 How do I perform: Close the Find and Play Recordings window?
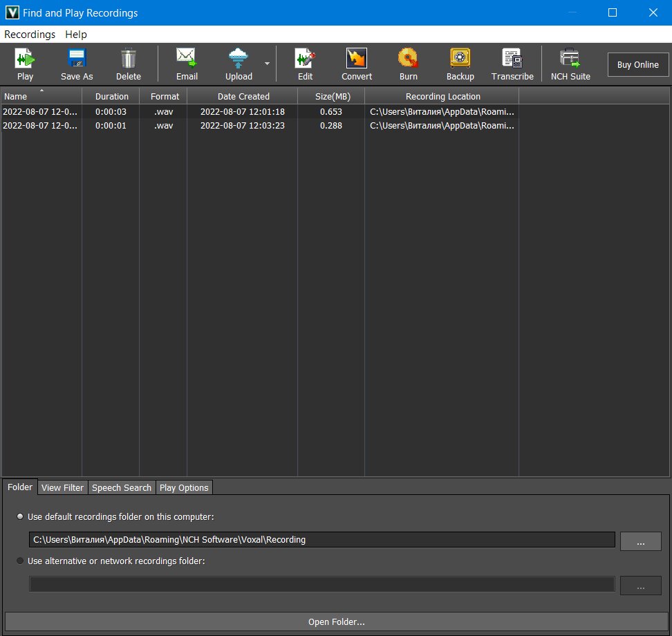point(653,12)
